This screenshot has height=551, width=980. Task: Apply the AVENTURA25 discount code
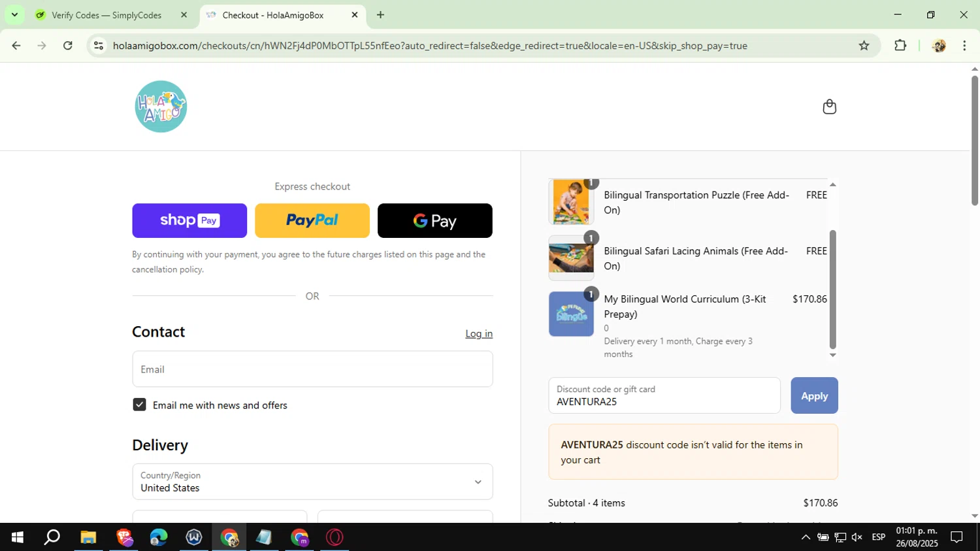[814, 395]
